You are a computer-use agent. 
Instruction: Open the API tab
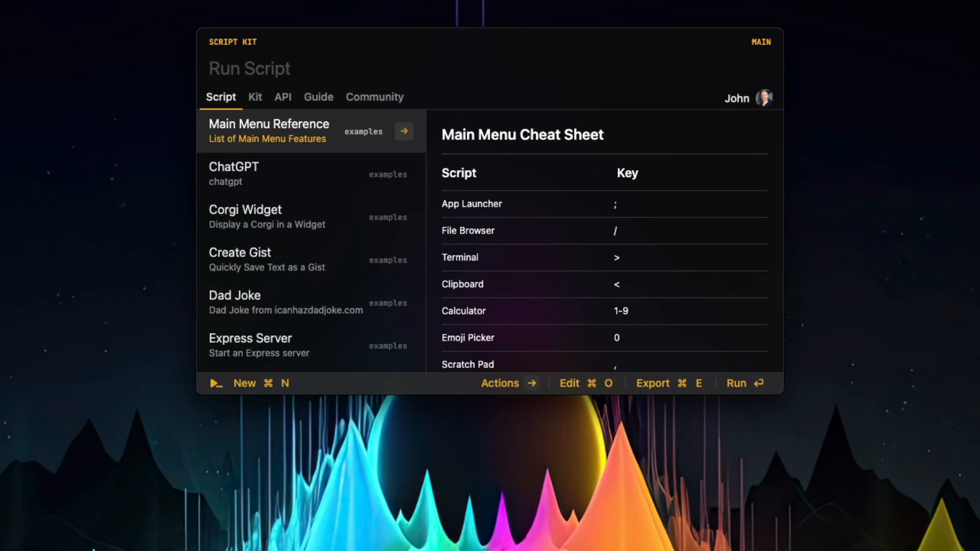click(283, 97)
